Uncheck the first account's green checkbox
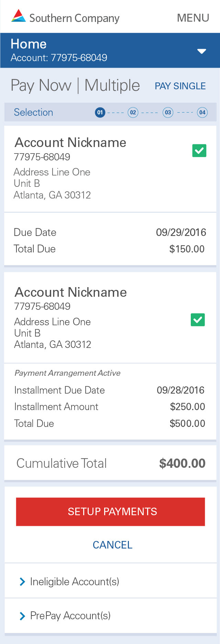 click(199, 150)
